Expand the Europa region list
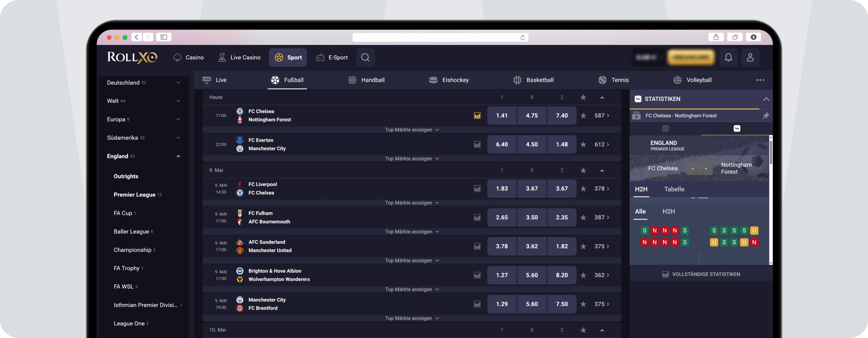 tap(178, 119)
